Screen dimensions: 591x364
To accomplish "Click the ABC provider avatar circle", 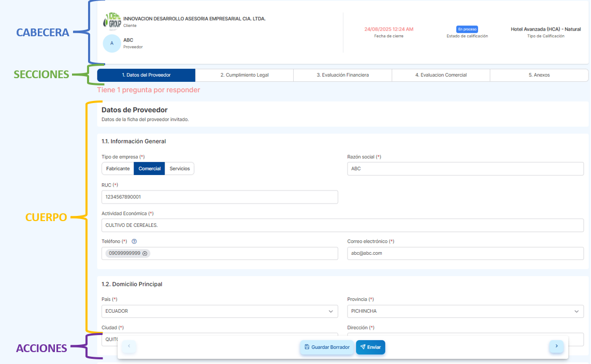I will coord(112,43).
